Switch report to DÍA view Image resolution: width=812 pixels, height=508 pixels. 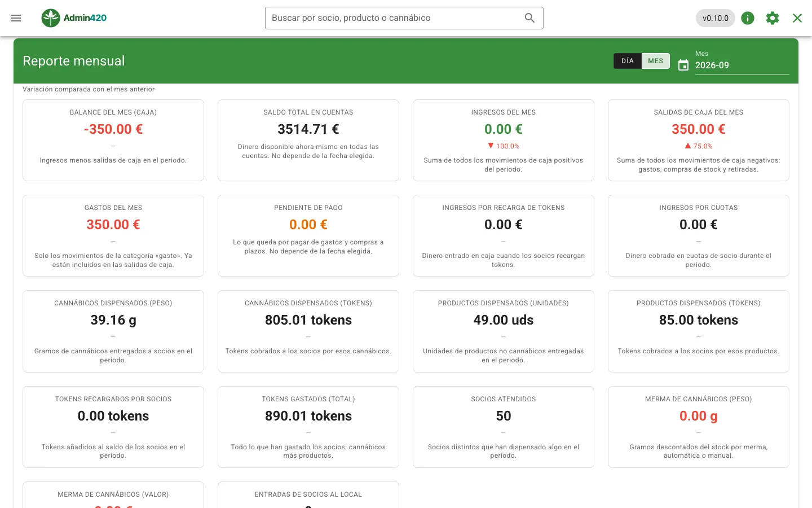coord(628,61)
